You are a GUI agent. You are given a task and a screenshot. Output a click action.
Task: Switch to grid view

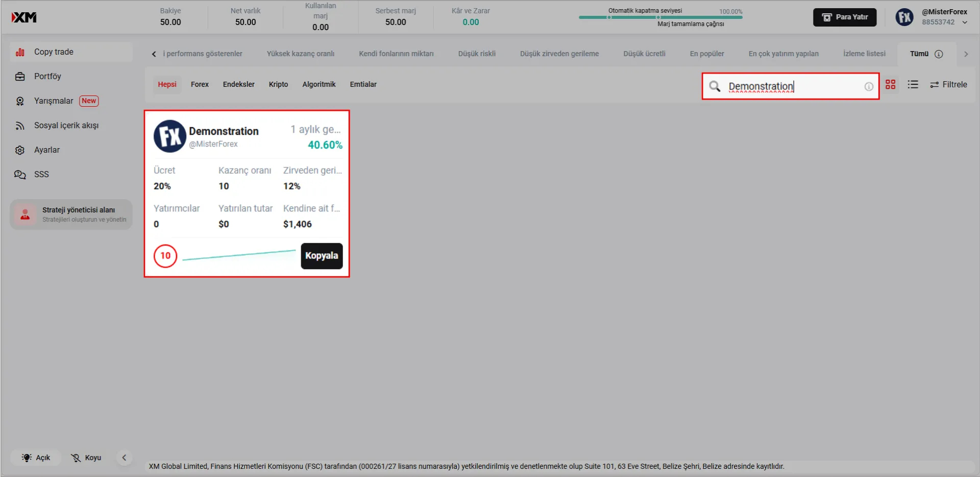[891, 85]
